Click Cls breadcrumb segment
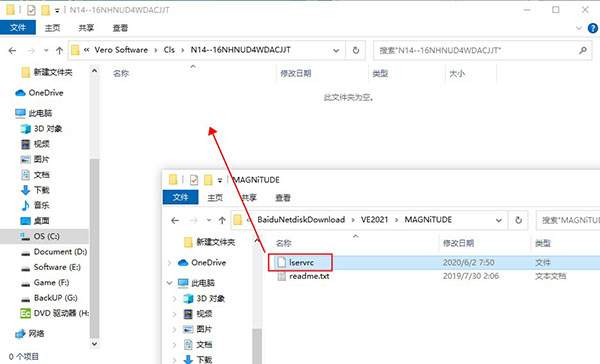The image size is (600, 364). point(169,50)
